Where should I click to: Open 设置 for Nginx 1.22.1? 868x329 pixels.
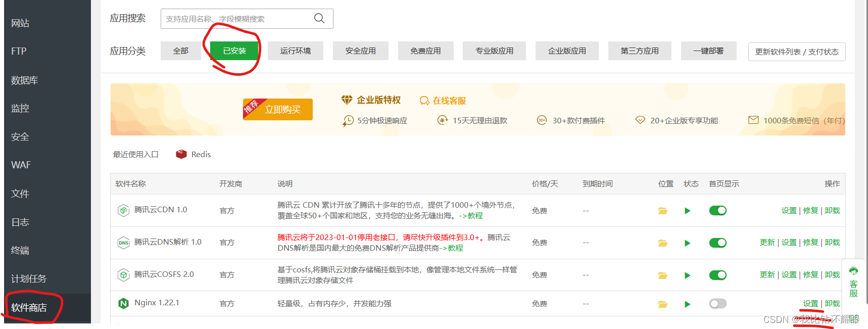coord(810,303)
